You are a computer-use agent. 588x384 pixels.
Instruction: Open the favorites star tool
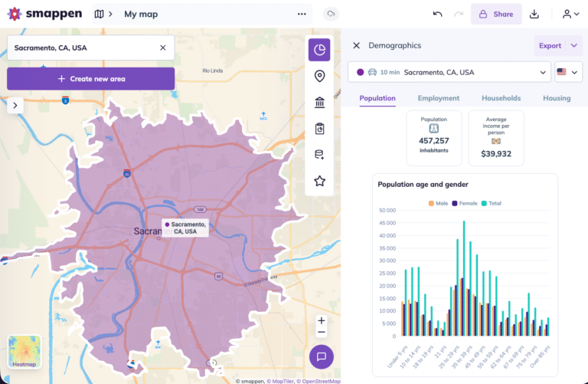click(319, 181)
